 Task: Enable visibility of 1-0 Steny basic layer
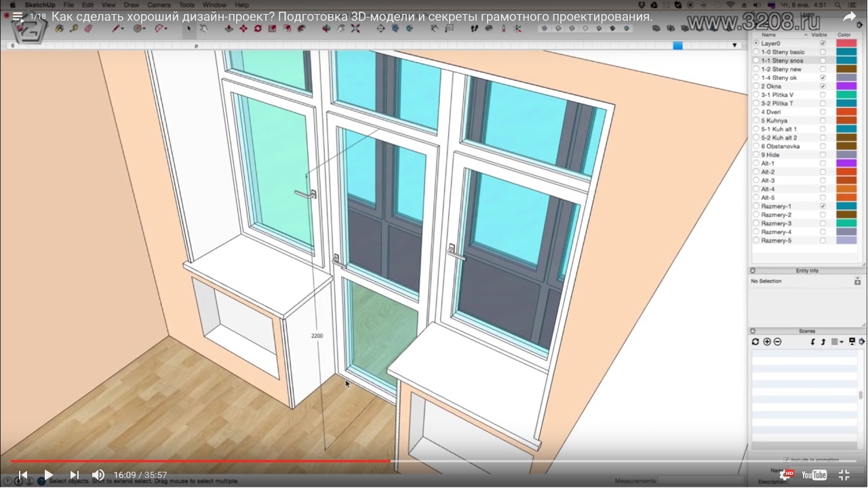823,52
